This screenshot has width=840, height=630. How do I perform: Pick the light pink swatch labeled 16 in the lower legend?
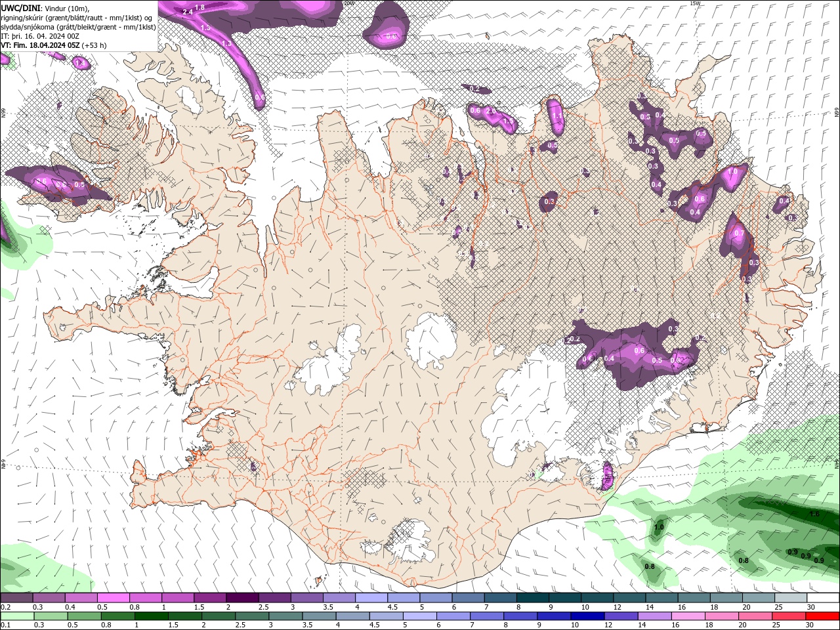688,616
